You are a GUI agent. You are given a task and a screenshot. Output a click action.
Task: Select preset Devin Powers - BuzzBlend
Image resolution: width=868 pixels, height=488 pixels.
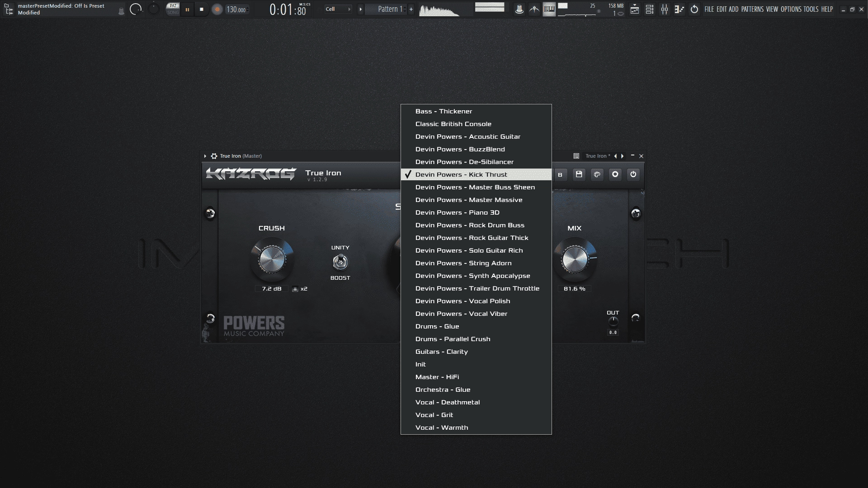tap(476, 149)
